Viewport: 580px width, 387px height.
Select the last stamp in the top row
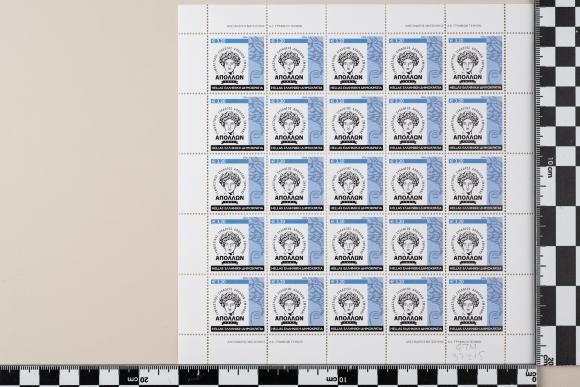point(475,64)
